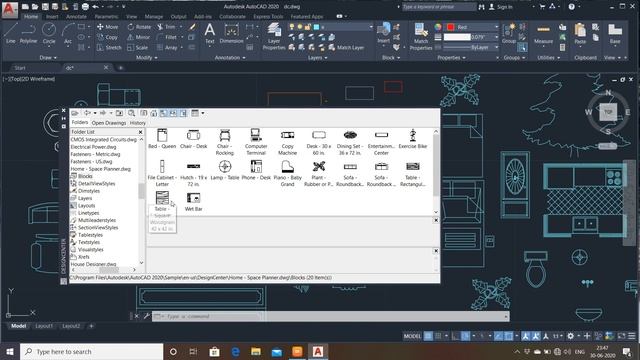
Task: Toggle the DesignCenter Preview pane
Action: (x=173, y=113)
